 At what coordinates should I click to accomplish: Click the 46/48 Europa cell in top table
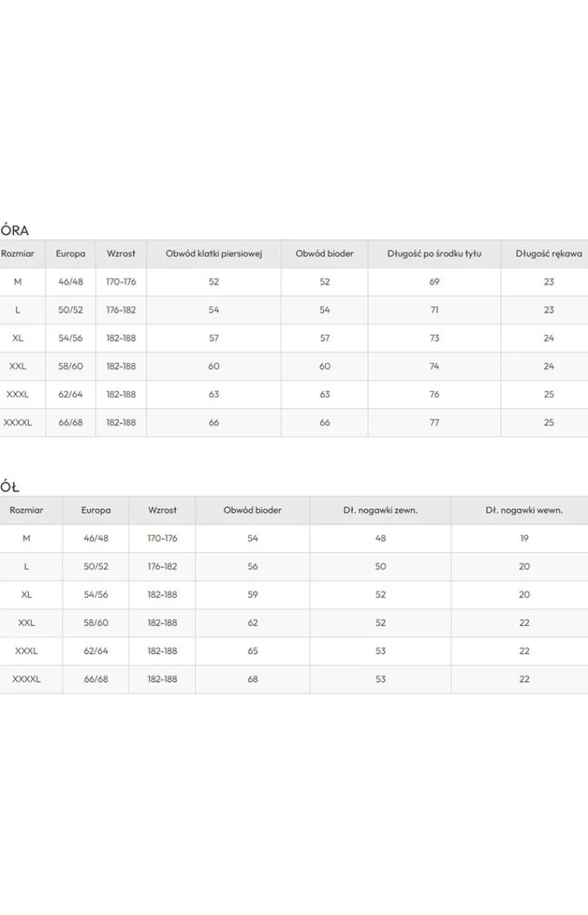pos(70,282)
